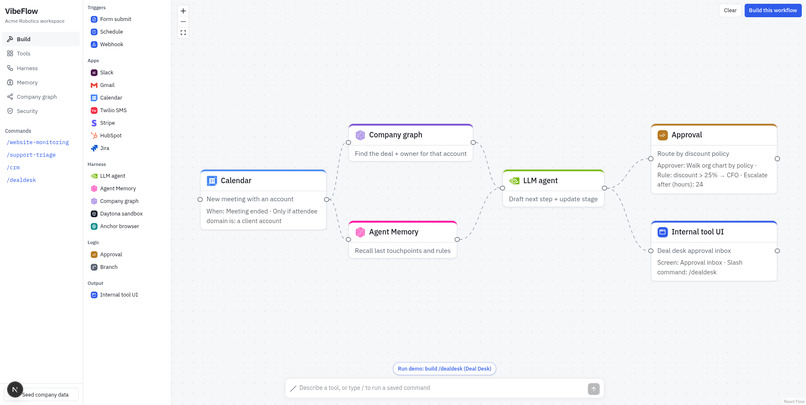Open the Harness section in sidebar
Viewport: 806px width, 405px height.
coord(41,68)
